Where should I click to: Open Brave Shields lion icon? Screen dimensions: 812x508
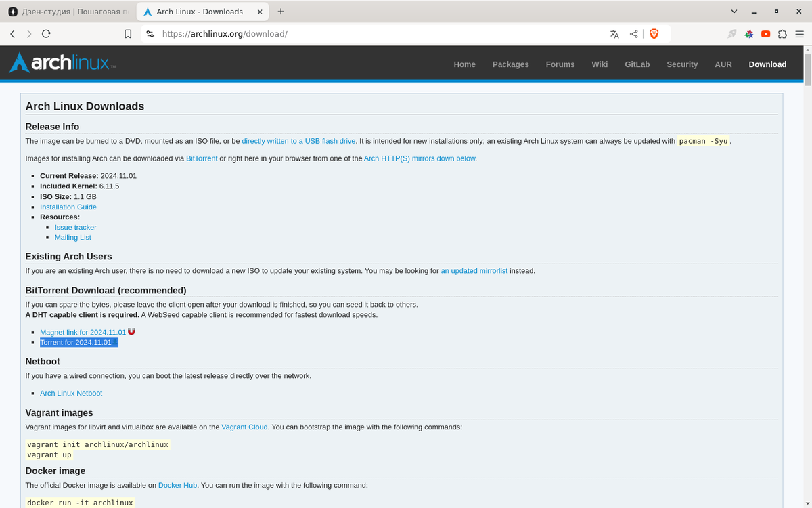point(654,34)
